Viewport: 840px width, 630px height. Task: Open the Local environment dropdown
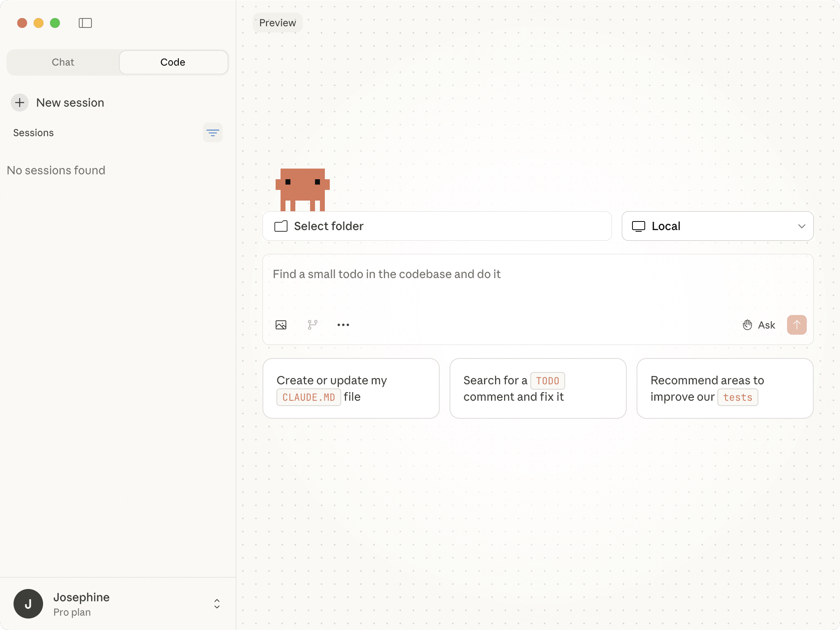click(x=716, y=226)
